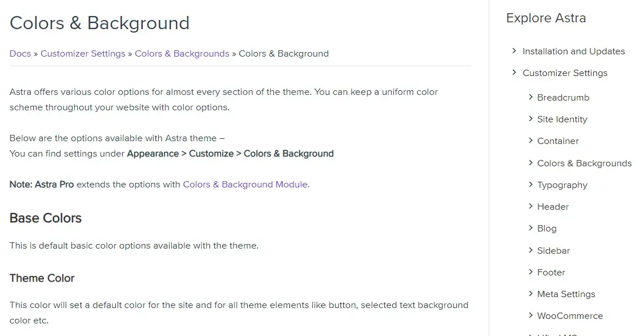This screenshot has width=644, height=336.
Task: Click the chevron icon before Site Identity
Action: tap(530, 119)
